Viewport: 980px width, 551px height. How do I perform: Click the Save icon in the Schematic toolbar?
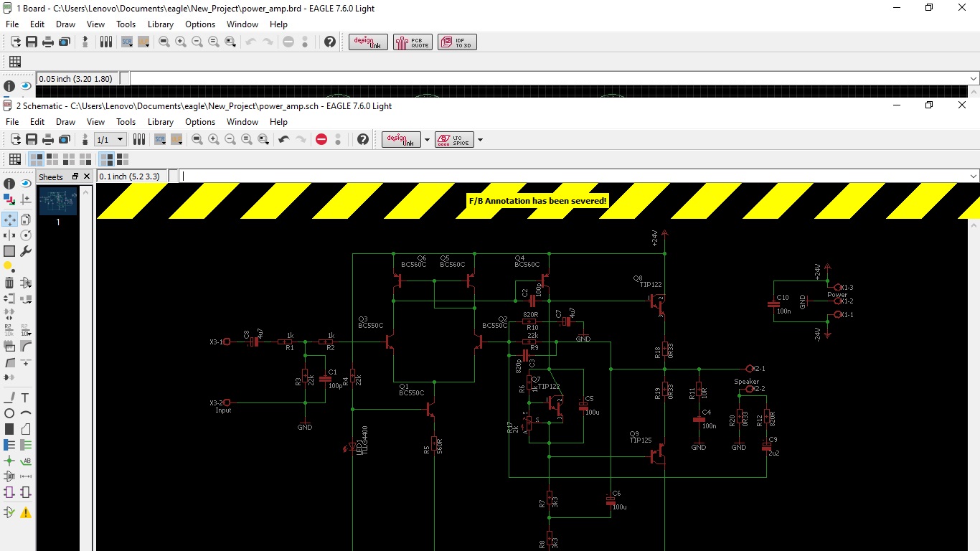[x=32, y=139]
